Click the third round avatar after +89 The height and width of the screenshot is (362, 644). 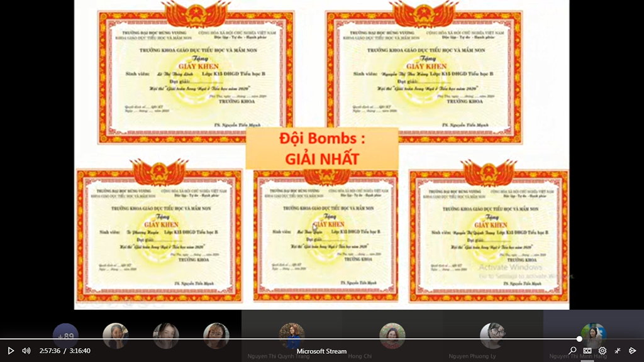click(216, 336)
